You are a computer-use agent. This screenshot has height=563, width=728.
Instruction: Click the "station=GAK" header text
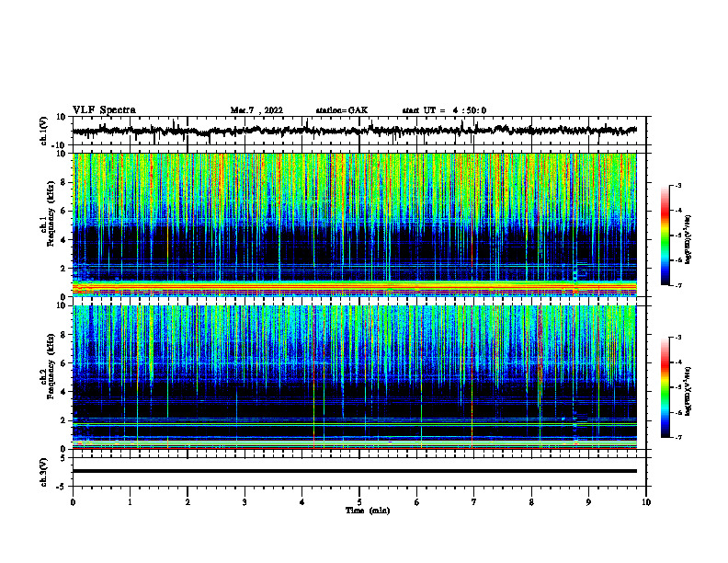tap(342, 110)
